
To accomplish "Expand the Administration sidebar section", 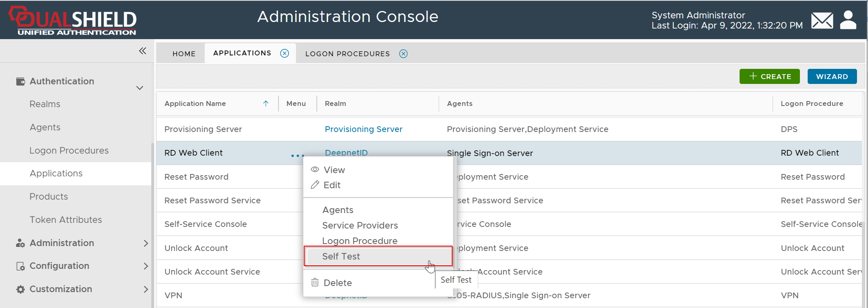I will tap(146, 243).
